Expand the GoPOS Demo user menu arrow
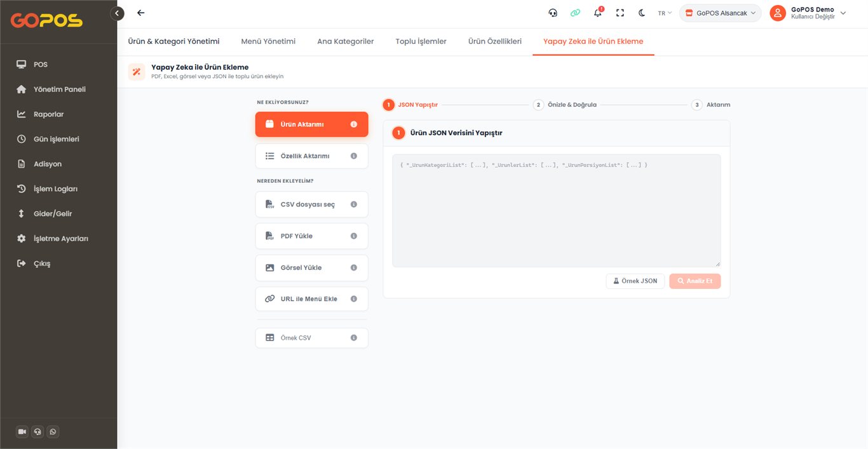 [x=843, y=13]
